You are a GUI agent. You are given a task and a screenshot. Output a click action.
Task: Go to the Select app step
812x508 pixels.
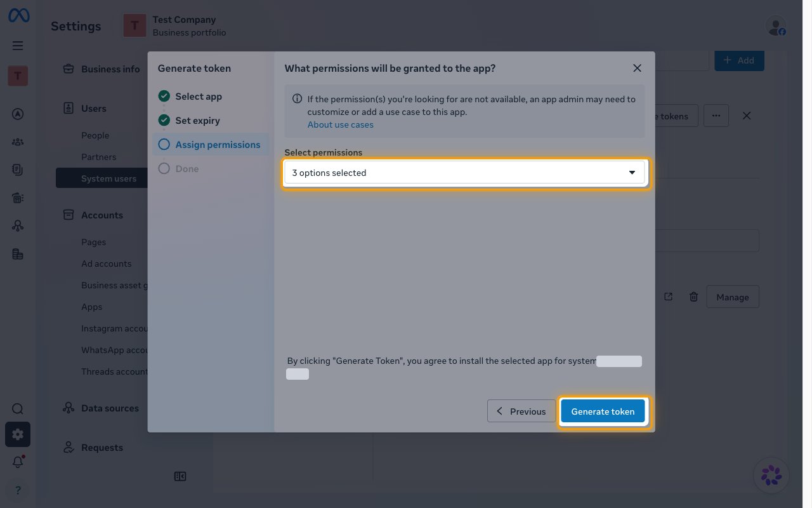(199, 97)
